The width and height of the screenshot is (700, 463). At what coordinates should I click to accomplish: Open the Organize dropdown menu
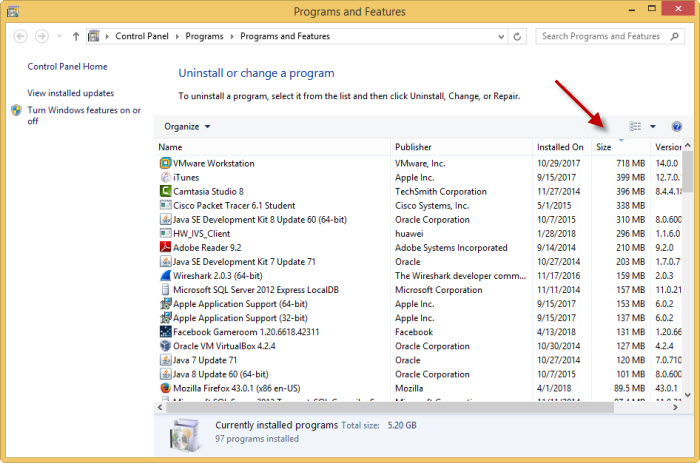tap(187, 126)
